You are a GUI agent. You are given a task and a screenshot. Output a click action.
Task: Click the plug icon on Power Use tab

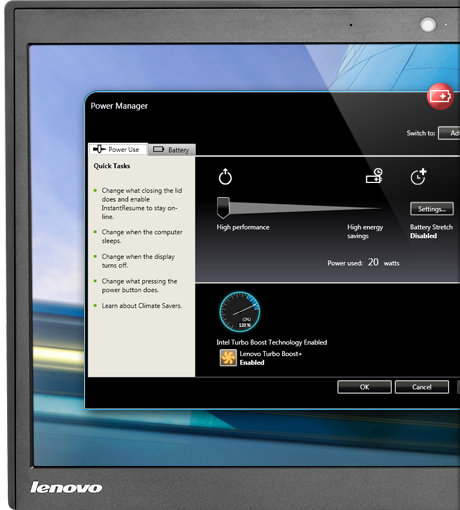(x=99, y=149)
